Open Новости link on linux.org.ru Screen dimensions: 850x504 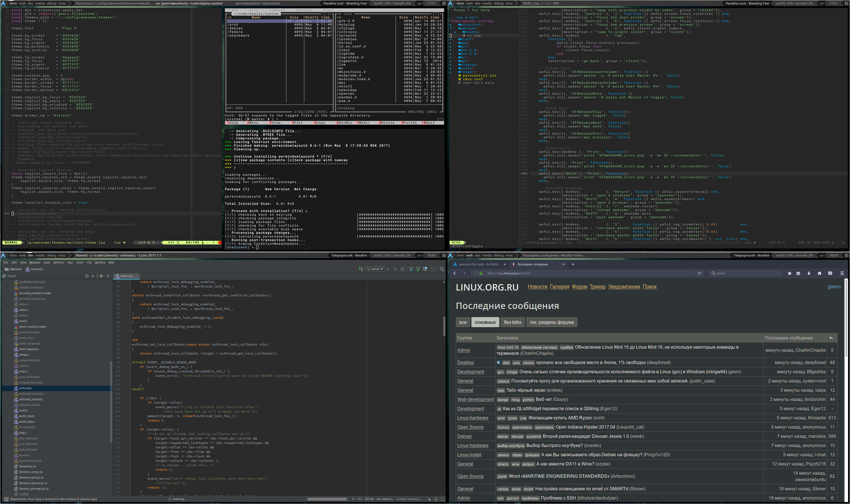537,287
